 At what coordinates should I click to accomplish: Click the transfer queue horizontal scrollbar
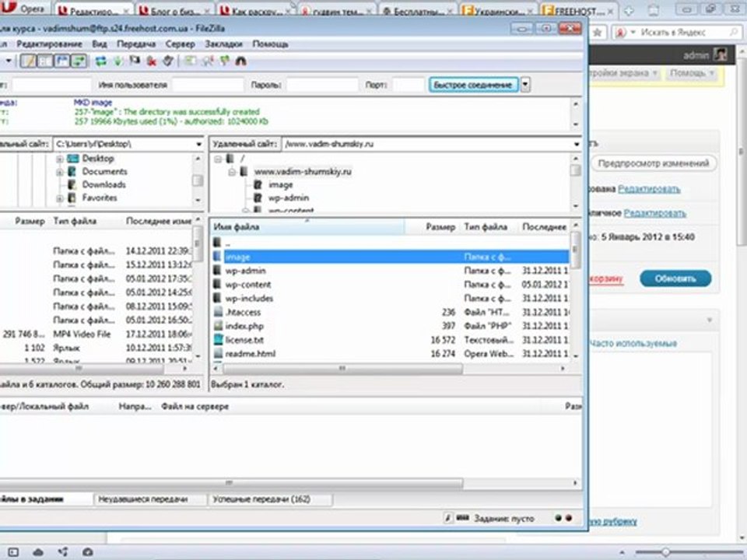point(230,483)
